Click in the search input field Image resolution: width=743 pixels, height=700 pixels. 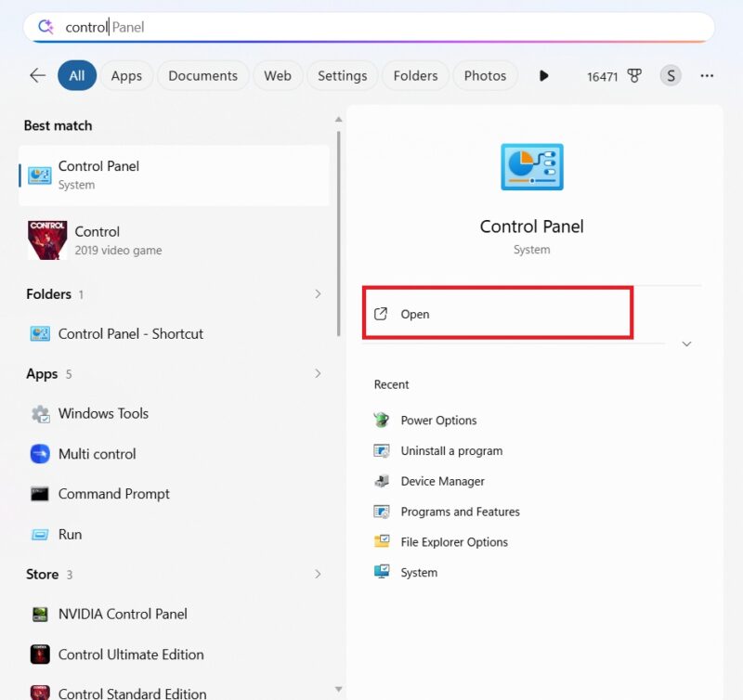tap(369, 27)
